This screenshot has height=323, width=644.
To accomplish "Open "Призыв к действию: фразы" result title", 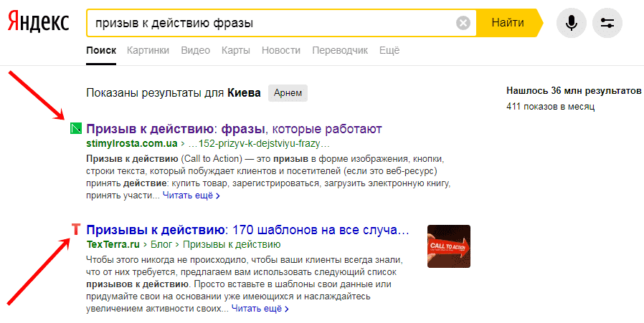I will click(234, 129).
